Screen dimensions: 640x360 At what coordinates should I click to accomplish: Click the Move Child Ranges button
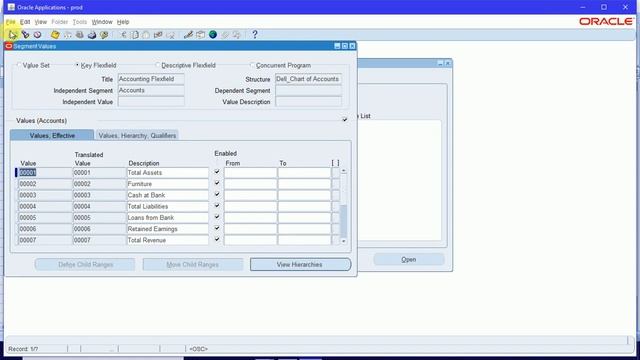pos(193,264)
